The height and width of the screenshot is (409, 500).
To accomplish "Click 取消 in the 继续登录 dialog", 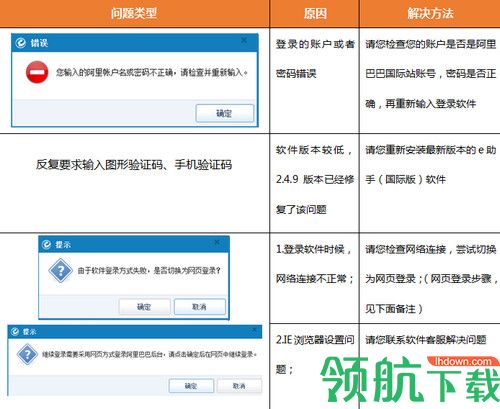I will point(239,386).
